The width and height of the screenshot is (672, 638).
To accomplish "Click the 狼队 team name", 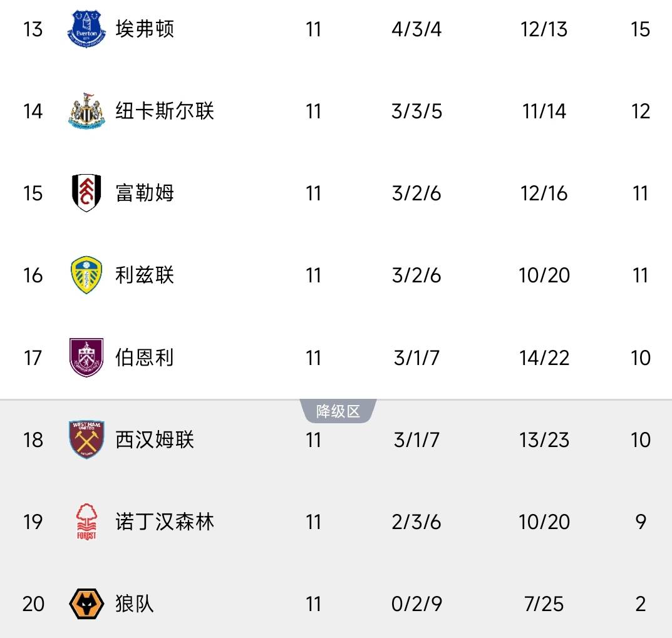I will pos(135,604).
